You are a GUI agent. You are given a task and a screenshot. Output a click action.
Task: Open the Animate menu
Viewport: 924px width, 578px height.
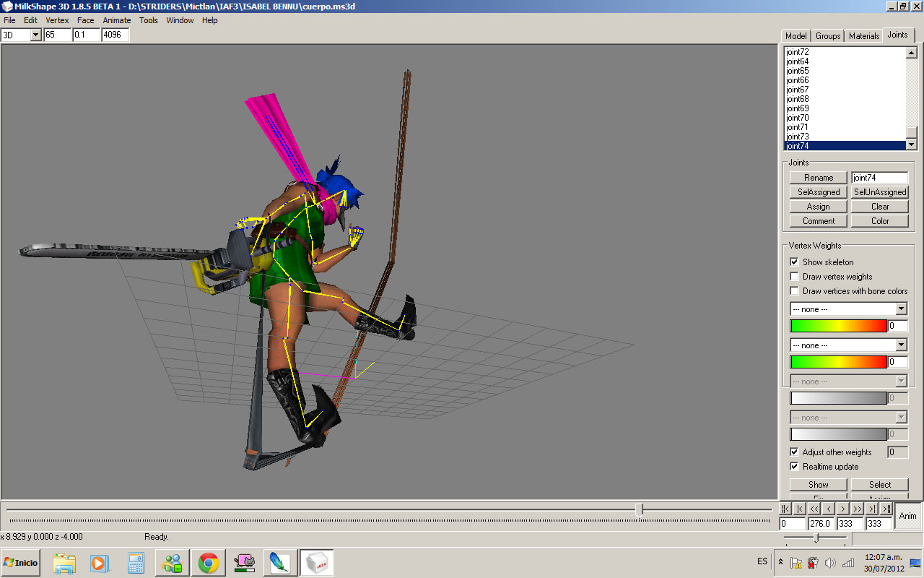(x=118, y=20)
